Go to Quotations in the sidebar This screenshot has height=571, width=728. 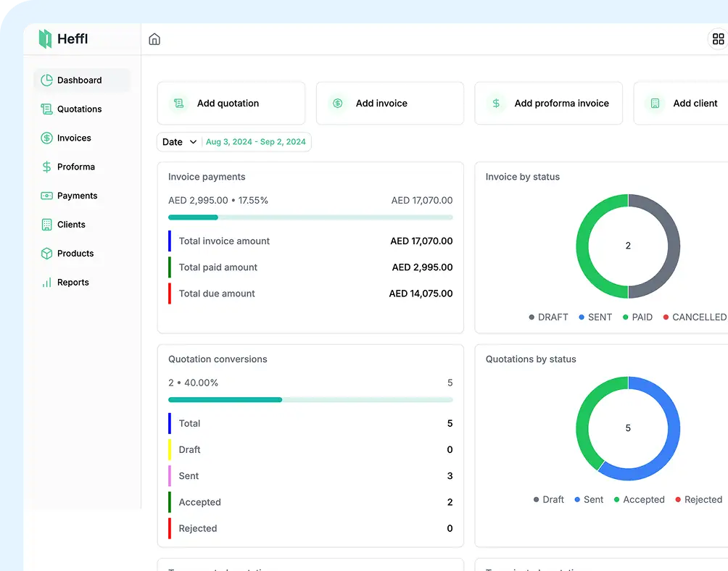(82, 109)
